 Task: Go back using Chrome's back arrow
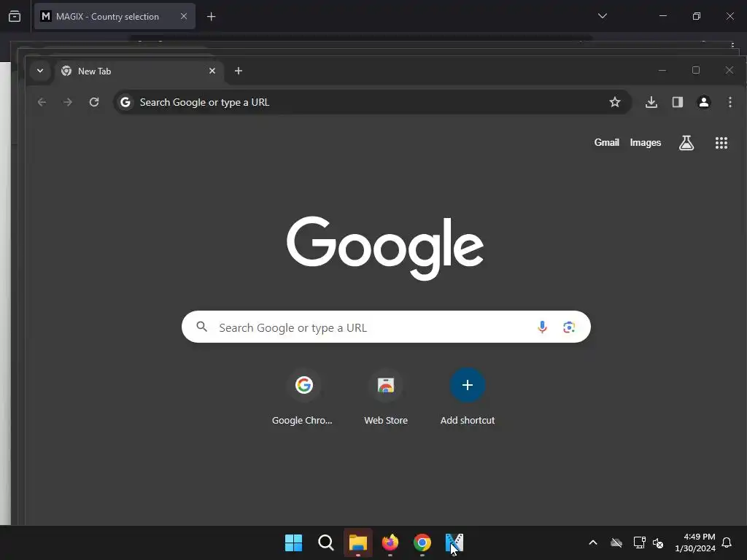(42, 102)
